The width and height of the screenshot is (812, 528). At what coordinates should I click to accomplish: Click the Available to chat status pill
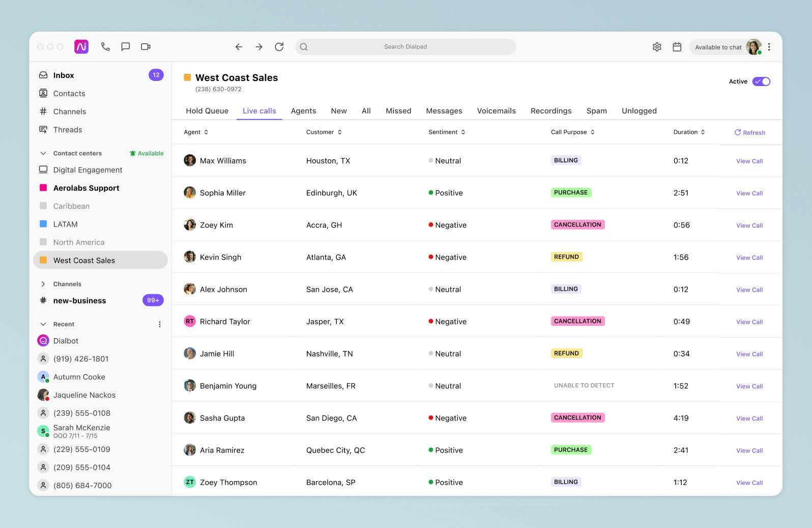pyautogui.click(x=718, y=47)
